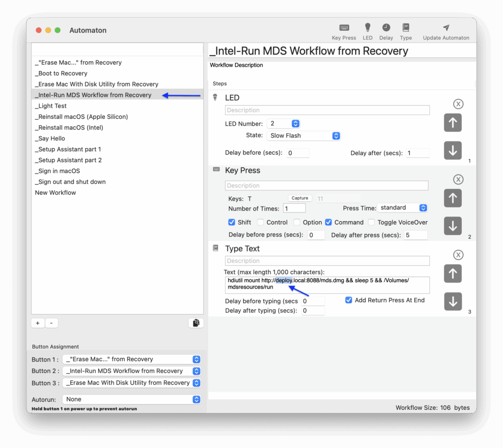Open the Button 3 assignment dropdown
Image resolution: width=503 pixels, height=448 pixels.
point(132,383)
